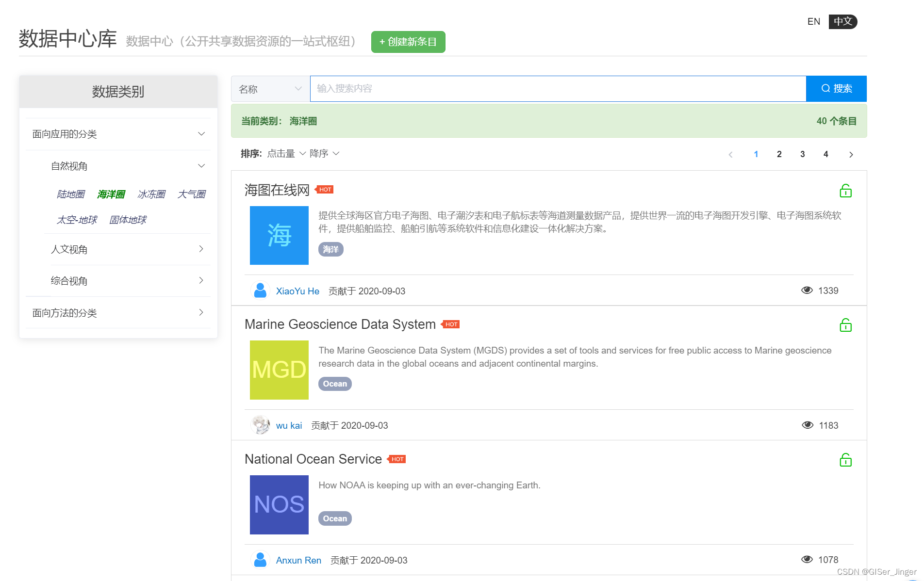Viewport: 924px width, 581px height.
Task: Open the 海图在线网 entry title
Action: [x=277, y=190]
